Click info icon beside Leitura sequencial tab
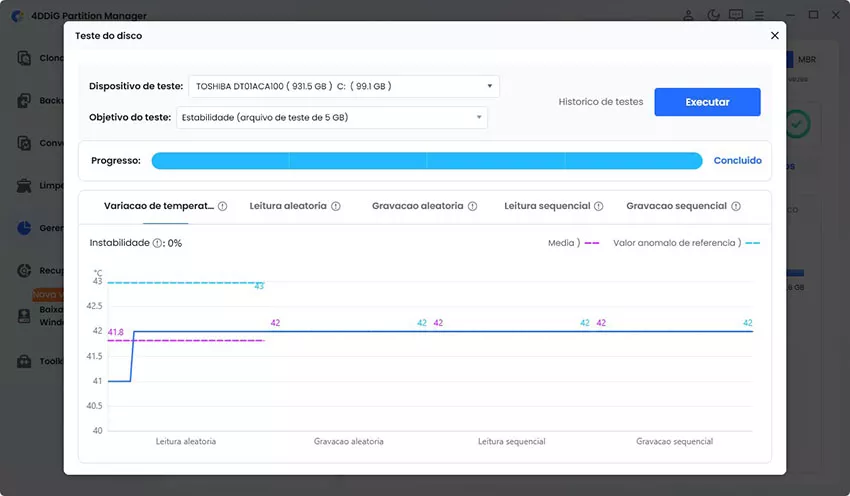This screenshot has height=496, width=850. pos(598,206)
